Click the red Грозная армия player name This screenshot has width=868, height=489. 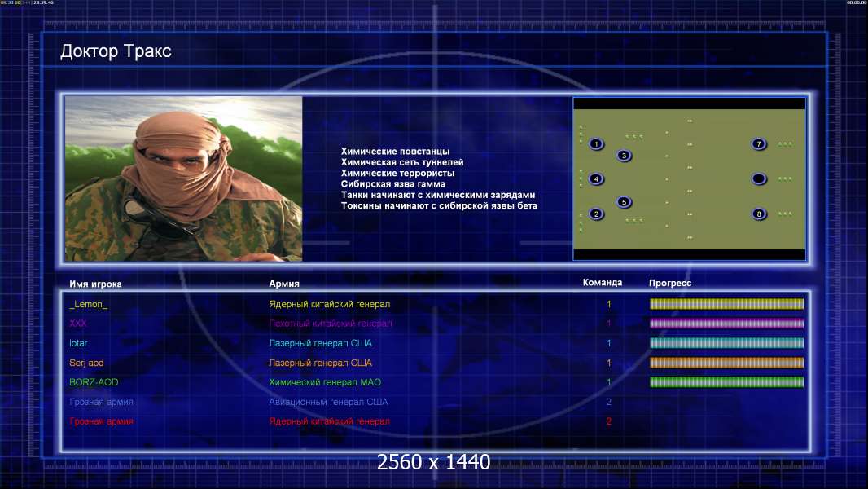pyautogui.click(x=101, y=421)
